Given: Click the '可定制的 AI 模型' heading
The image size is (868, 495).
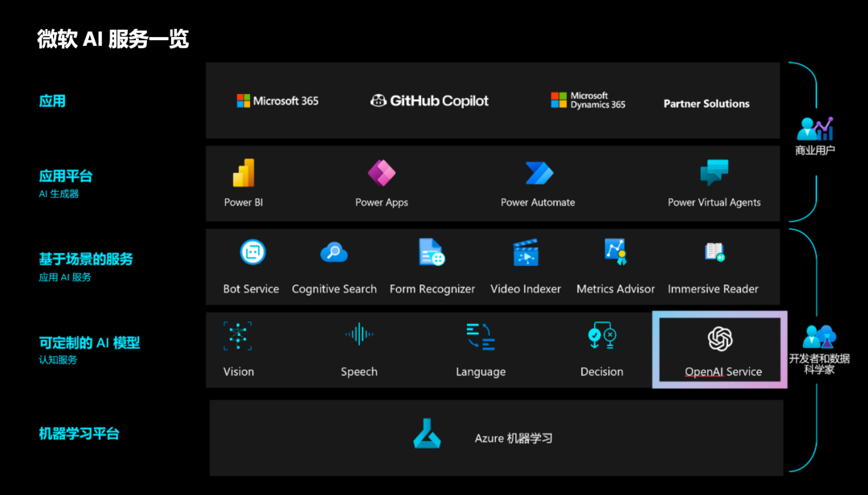Looking at the screenshot, I should click(89, 343).
